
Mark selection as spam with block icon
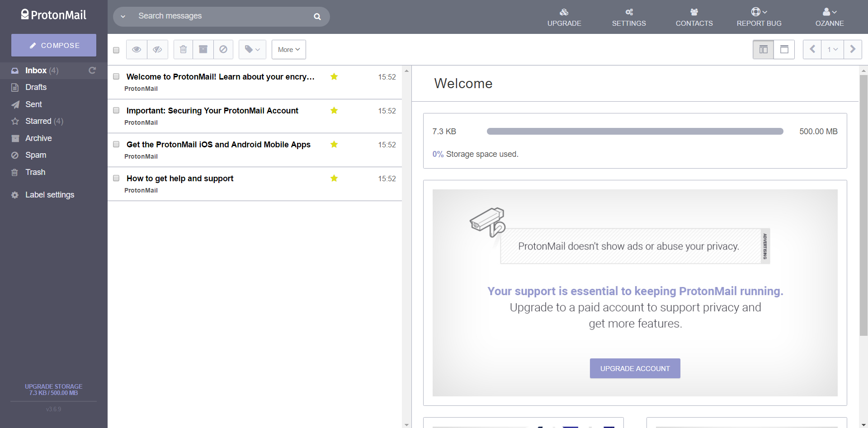point(223,49)
